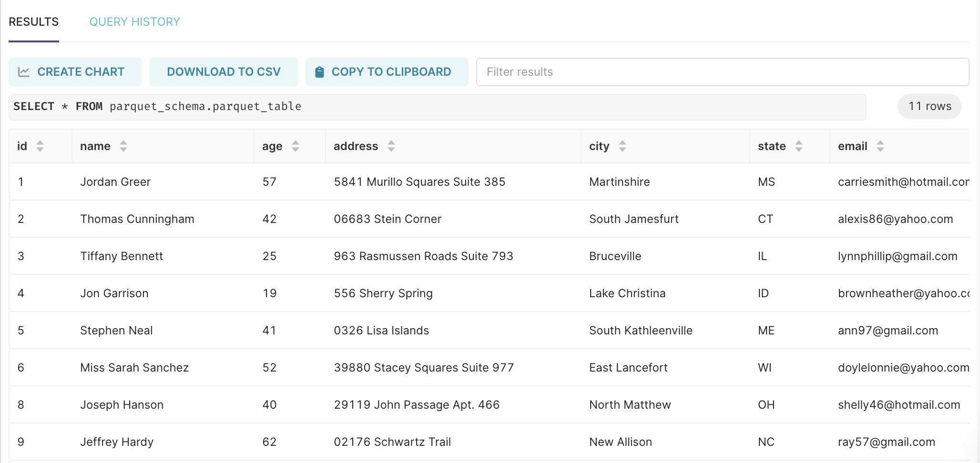
Task: Focus the Filter results input
Action: (x=723, y=72)
